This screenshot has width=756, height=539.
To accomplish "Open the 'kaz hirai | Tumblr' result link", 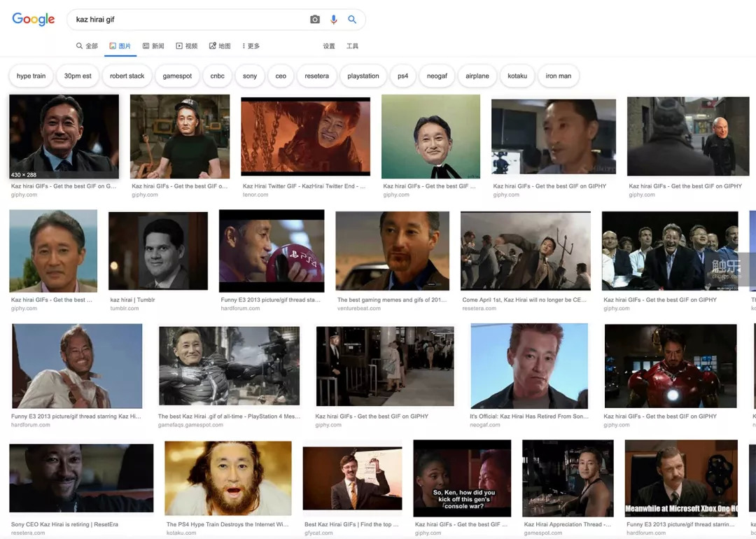I will (133, 300).
